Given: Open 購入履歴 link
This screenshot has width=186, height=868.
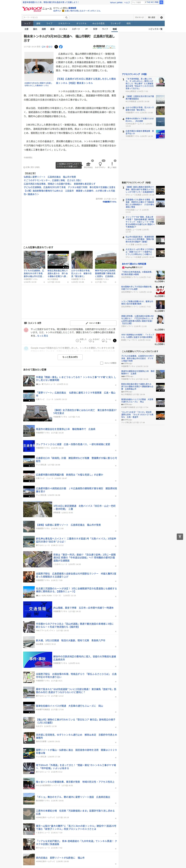Looking at the screenshot, I should click(152, 18).
